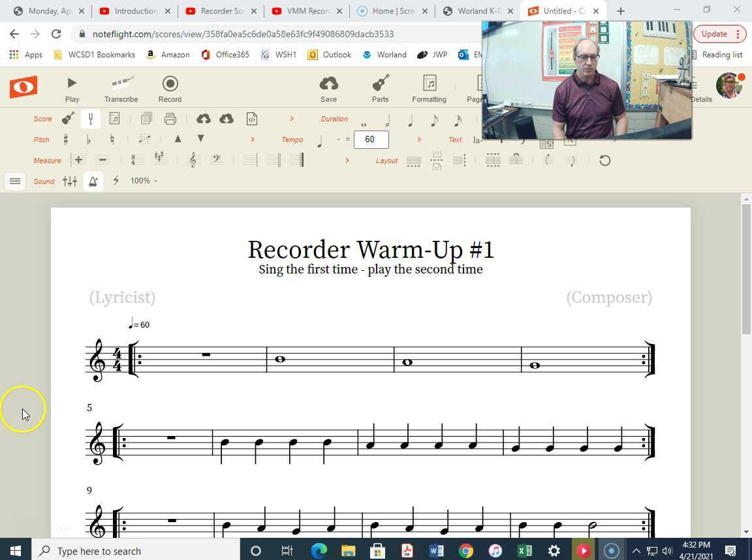Remove a measure with the minus icon
The height and width of the screenshot is (560, 752).
pyautogui.click(x=102, y=160)
